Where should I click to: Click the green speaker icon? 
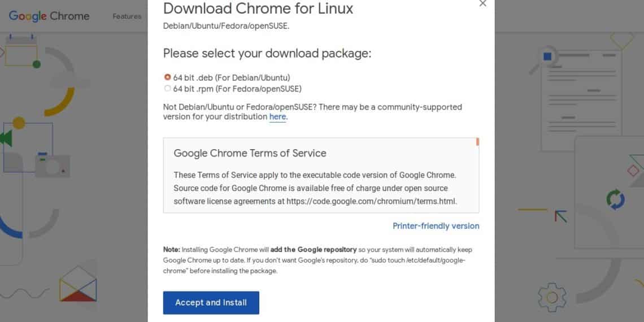6,138
